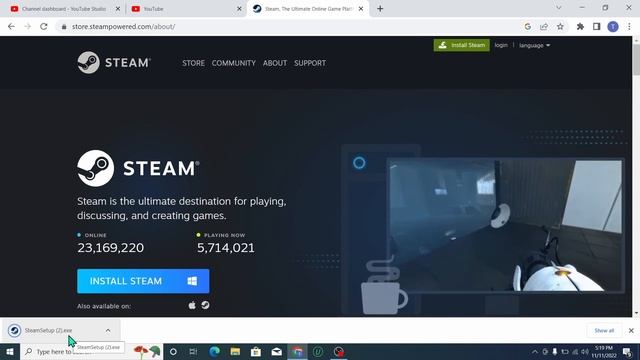Toggle the browser side panel
640x360 pixels.
596,27
